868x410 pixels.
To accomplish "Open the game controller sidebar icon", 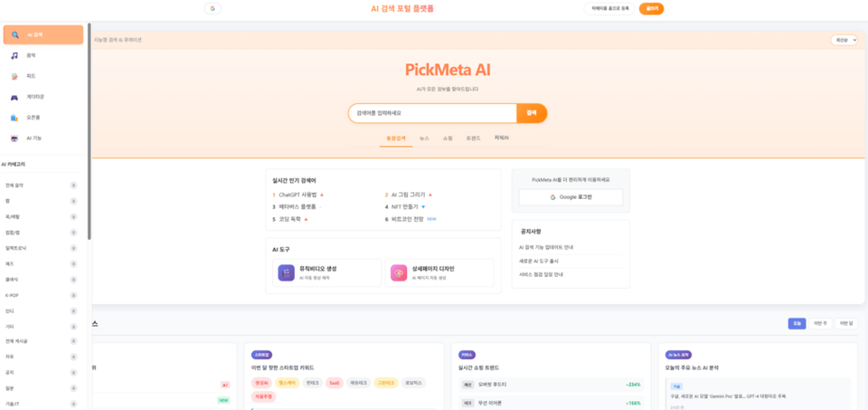I will click(15, 97).
